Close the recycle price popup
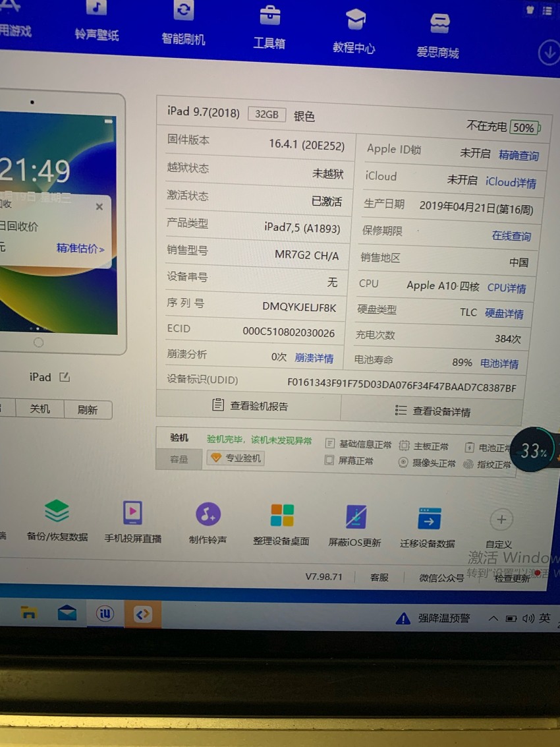Screen dimensions: 560x747 coord(99,207)
